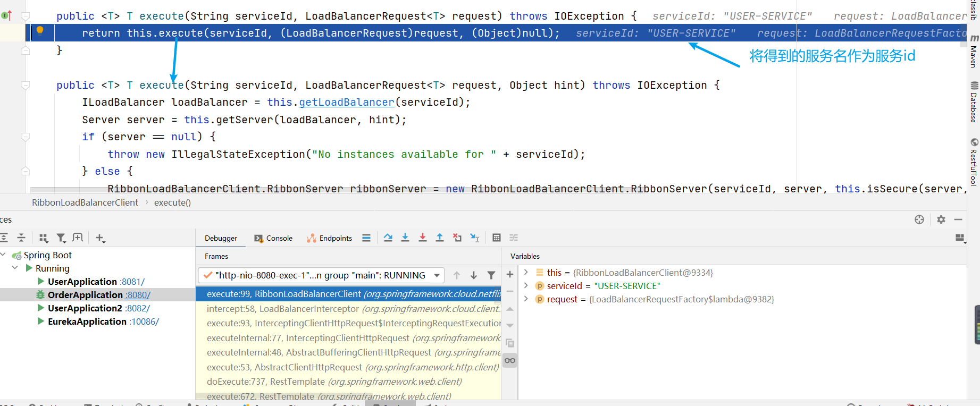The image size is (980, 406).
Task: Click the Step Over debugger icon
Action: coord(388,238)
